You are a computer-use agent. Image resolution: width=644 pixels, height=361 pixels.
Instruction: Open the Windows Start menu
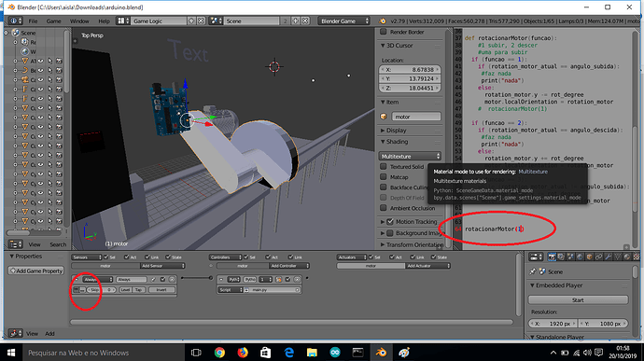pos(11,353)
